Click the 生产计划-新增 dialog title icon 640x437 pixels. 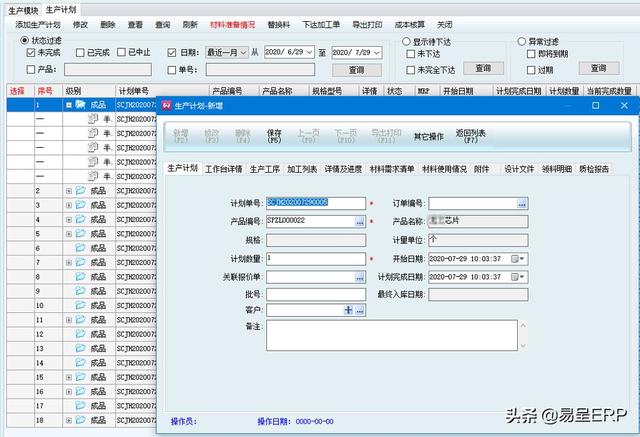(x=165, y=105)
